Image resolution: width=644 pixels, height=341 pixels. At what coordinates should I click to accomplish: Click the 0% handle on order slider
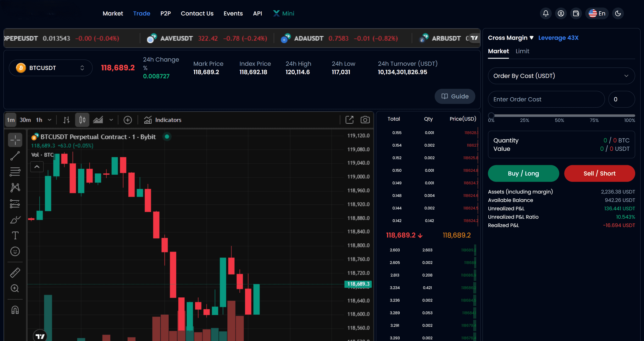(491, 116)
